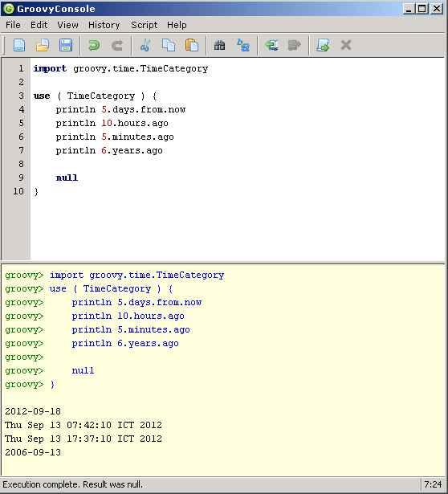Minimize the GroovyConsole window
Screen dimensions: 448x494
409,9
